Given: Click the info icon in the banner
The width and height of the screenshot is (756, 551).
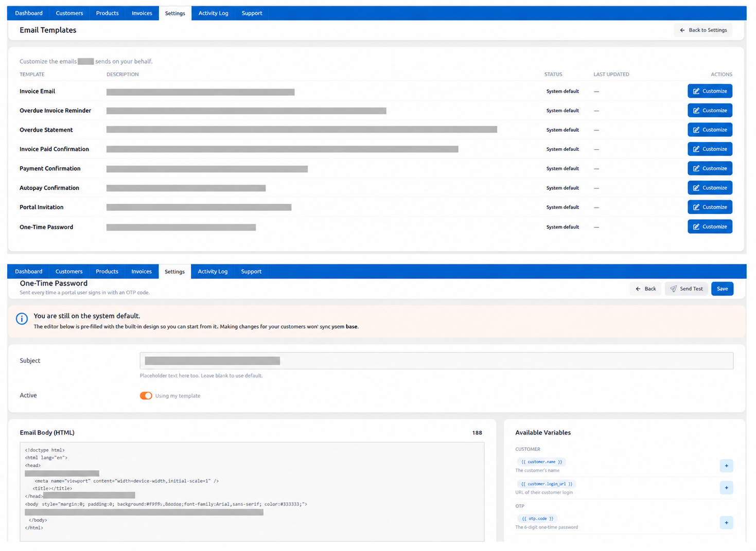Looking at the screenshot, I should [x=22, y=319].
